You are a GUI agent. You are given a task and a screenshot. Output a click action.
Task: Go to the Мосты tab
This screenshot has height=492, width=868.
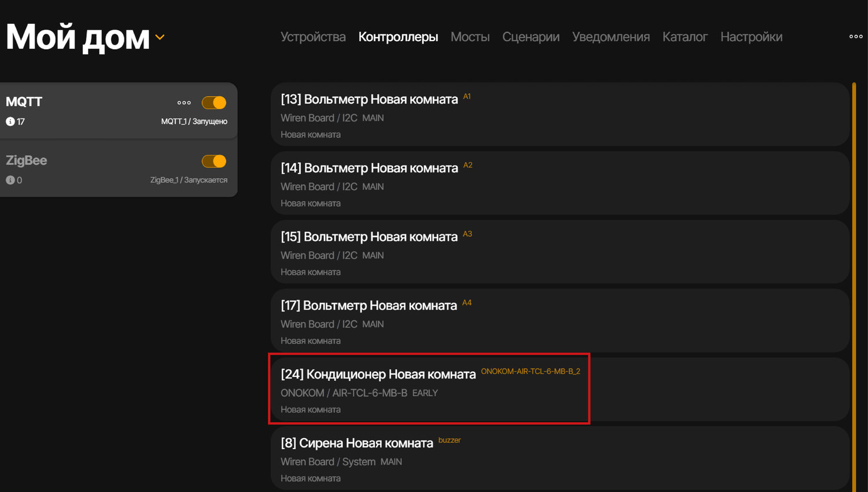pos(470,36)
